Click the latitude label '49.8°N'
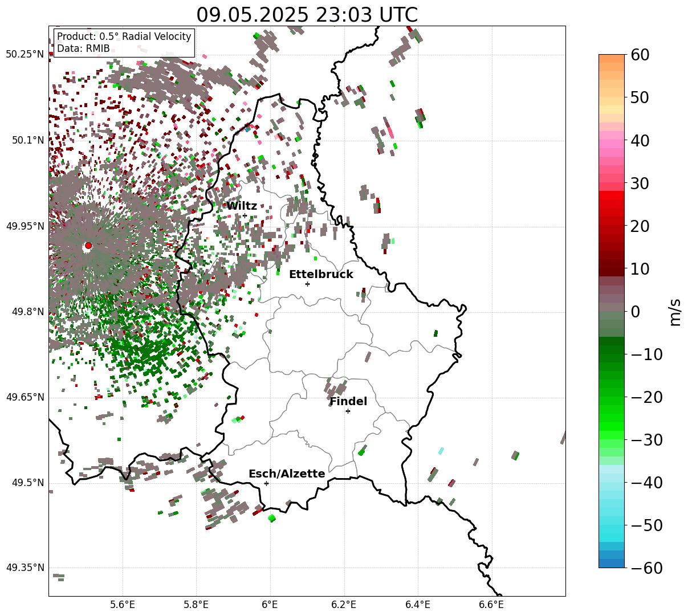 [27, 312]
